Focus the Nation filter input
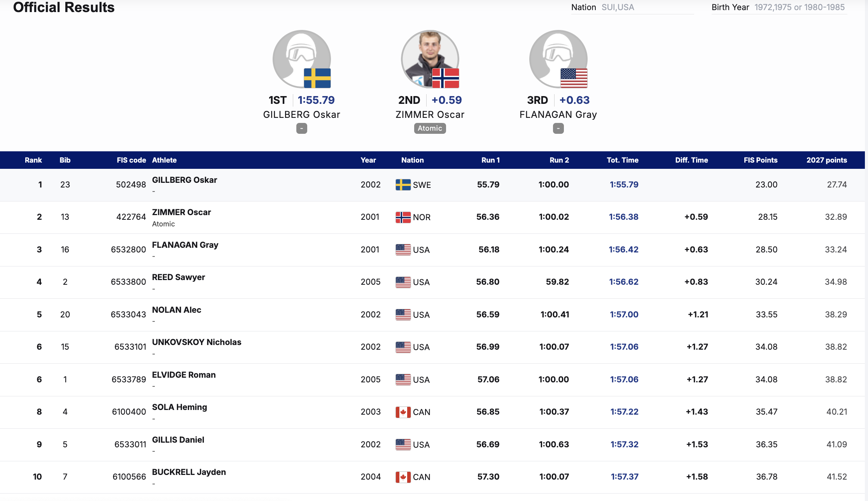The height and width of the screenshot is (501, 868). [646, 7]
